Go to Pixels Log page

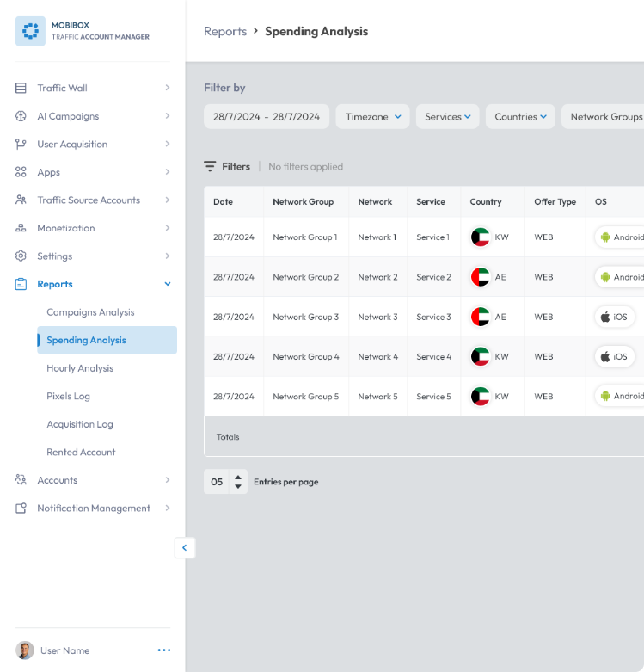68,396
